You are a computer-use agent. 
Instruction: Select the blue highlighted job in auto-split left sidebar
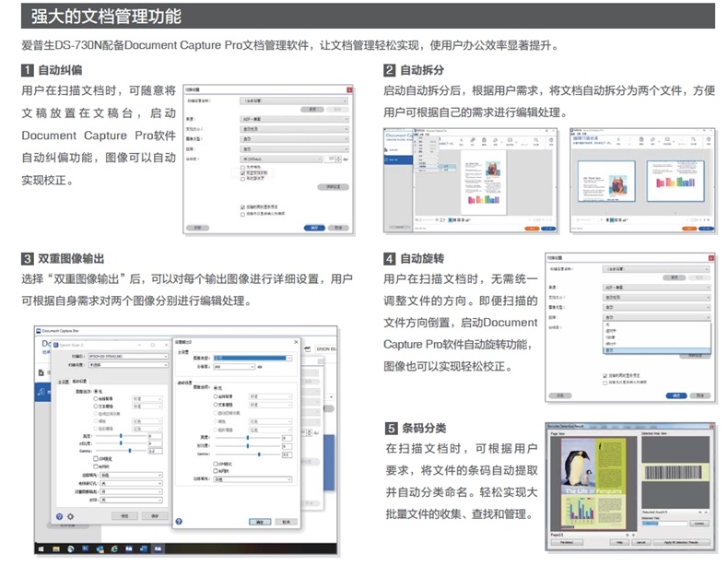click(398, 159)
